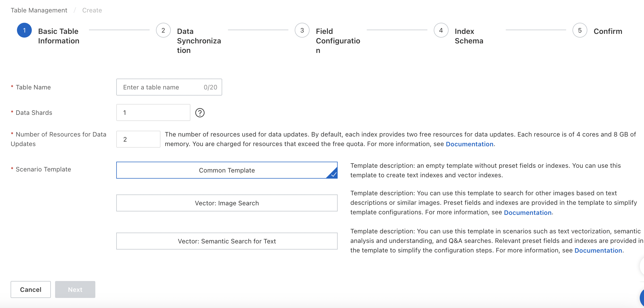Click the Number of Resources for Data Updates field
The image size is (644, 308).
pos(138,139)
